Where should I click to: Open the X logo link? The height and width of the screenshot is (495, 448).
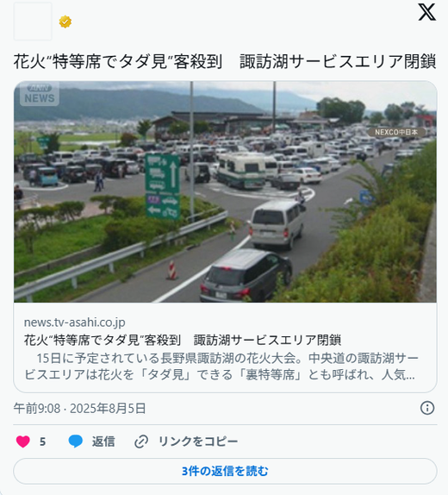pyautogui.click(x=426, y=12)
